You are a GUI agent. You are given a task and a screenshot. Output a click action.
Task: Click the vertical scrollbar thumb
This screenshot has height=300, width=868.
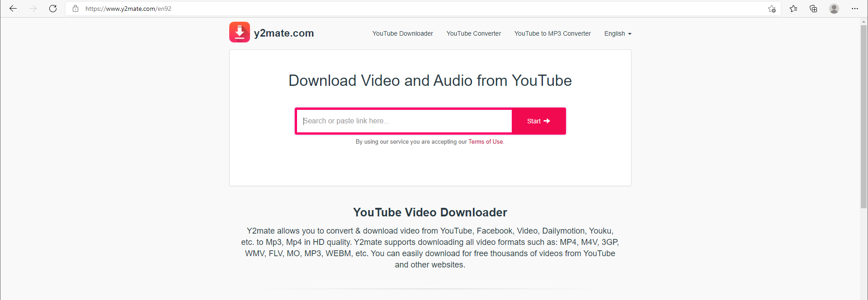(x=864, y=117)
